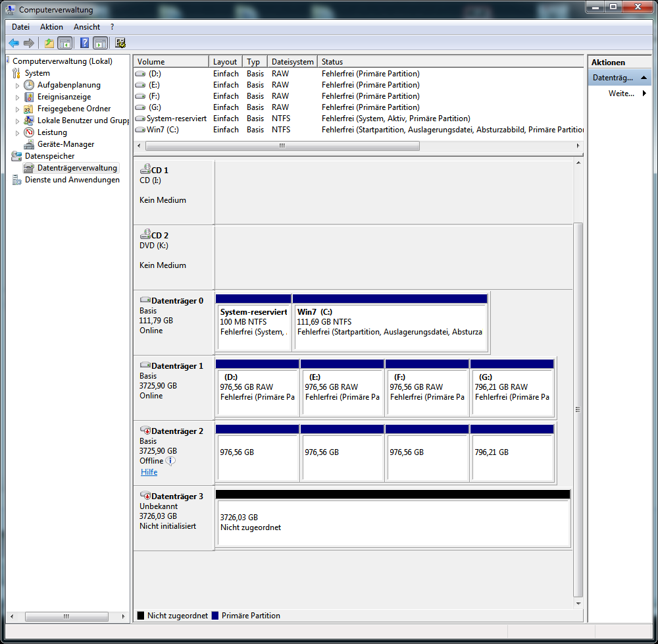The height and width of the screenshot is (644, 658).
Task: Click the Leistung performance icon
Action: [x=29, y=132]
